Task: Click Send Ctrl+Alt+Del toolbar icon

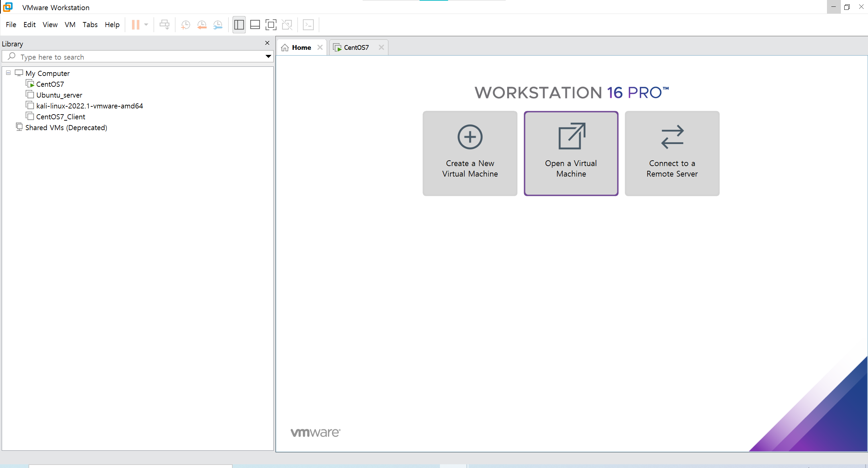Action: coord(165,25)
